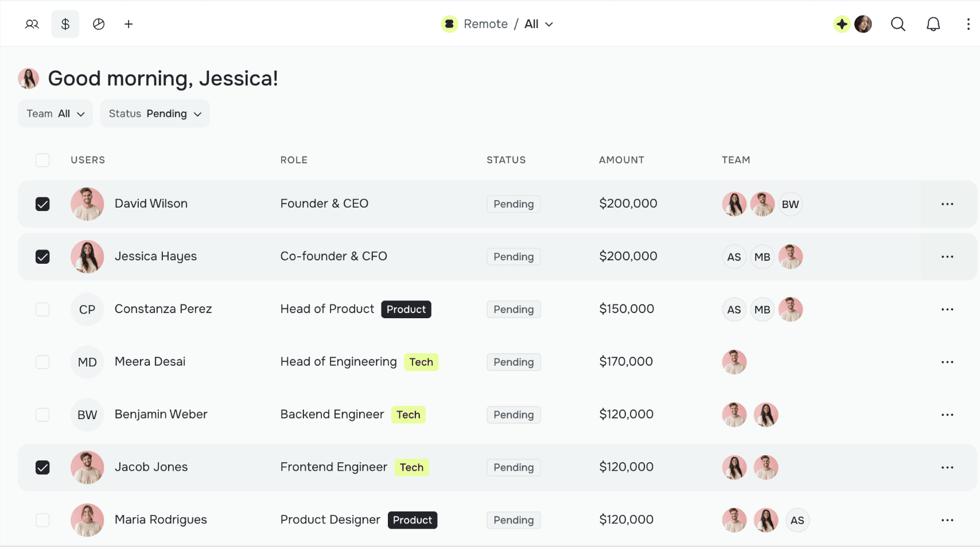The image size is (980, 547).
Task: Sort by the AMOUNT column header
Action: [x=621, y=160]
